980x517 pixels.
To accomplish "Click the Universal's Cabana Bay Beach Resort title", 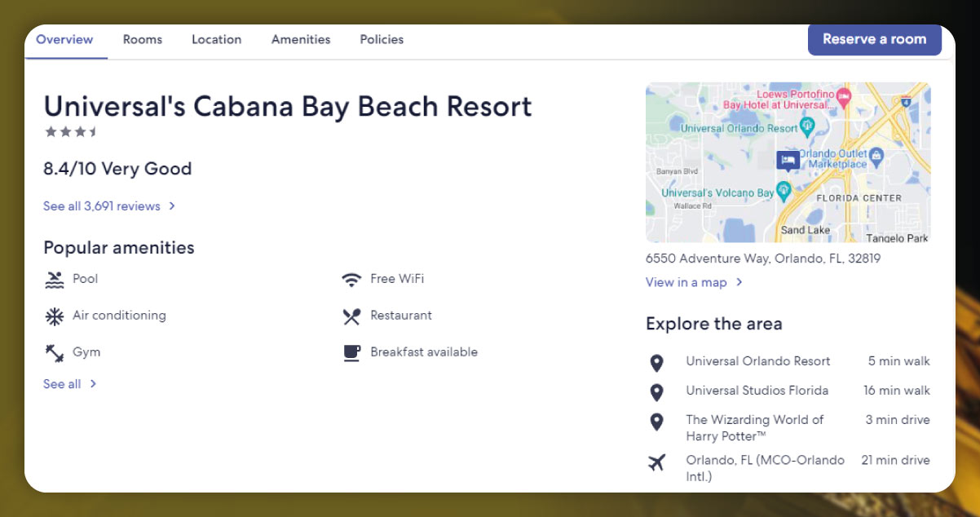I will point(288,107).
